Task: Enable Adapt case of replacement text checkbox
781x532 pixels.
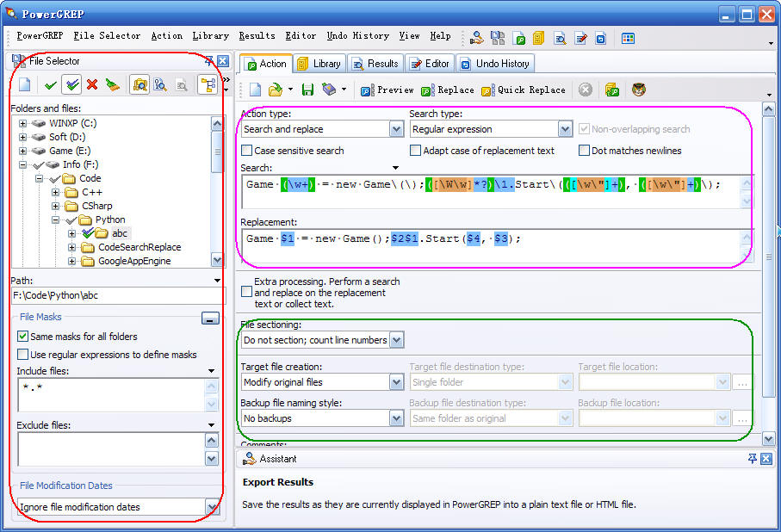Action: click(415, 151)
